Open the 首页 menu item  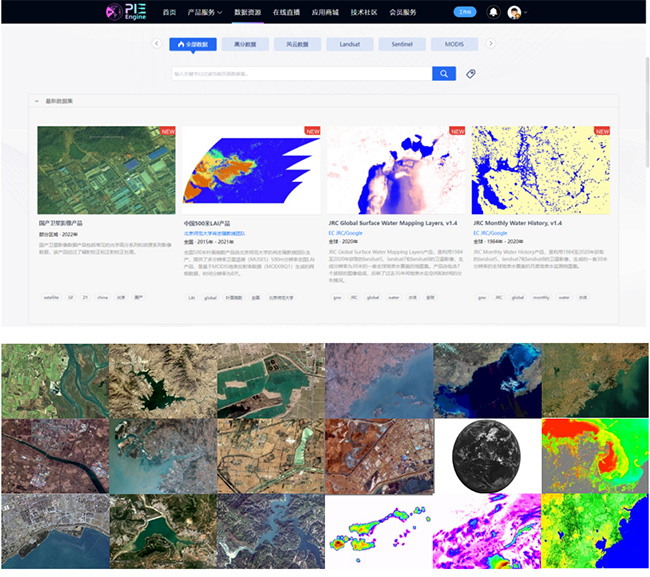(x=169, y=12)
